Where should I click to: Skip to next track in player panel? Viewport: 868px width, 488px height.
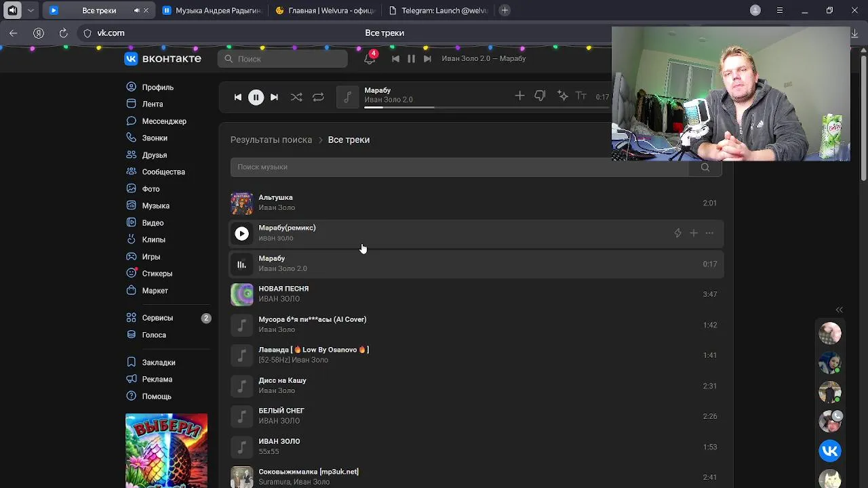pos(274,97)
